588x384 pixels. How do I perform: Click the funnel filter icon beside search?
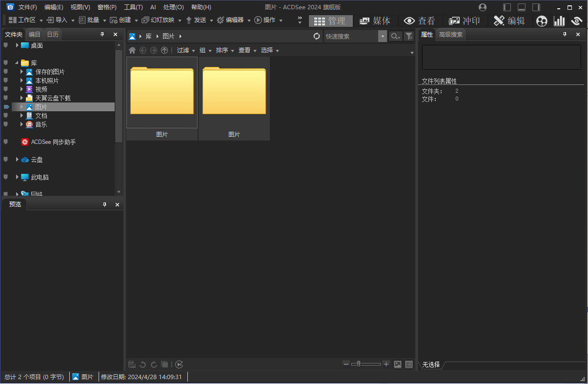click(x=409, y=36)
